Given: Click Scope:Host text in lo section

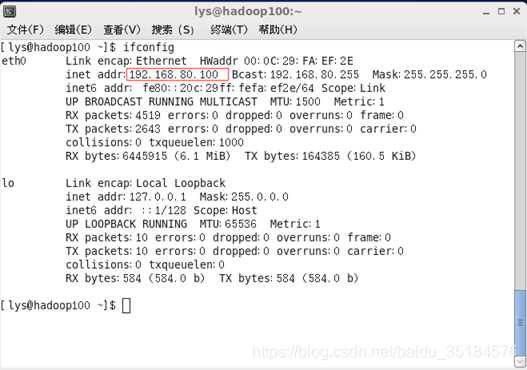Looking at the screenshot, I should tap(225, 211).
